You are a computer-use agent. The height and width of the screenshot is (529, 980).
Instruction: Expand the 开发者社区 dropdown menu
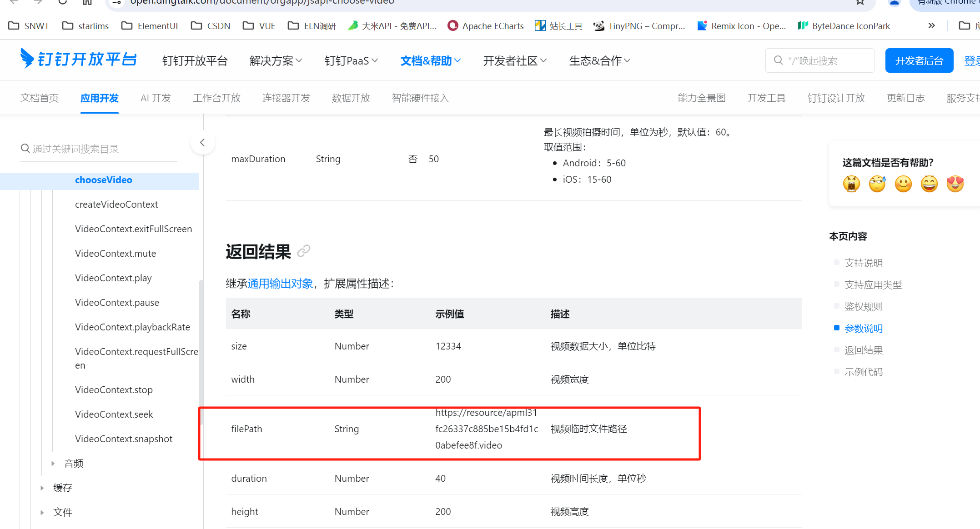click(515, 60)
